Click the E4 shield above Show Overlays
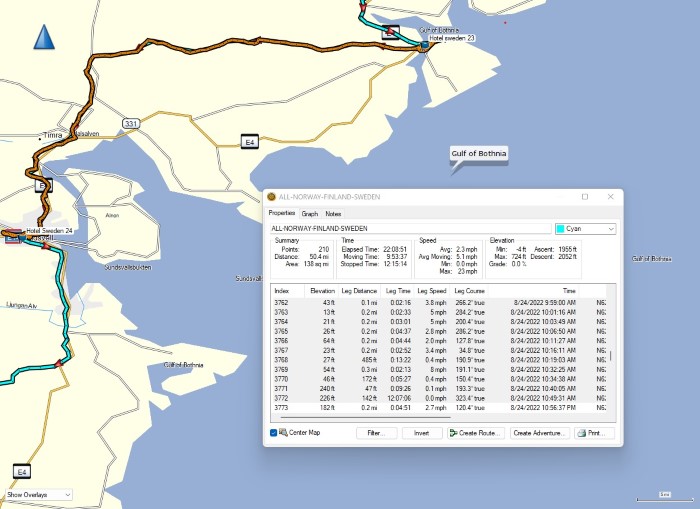The height and width of the screenshot is (509, 700). click(21, 472)
